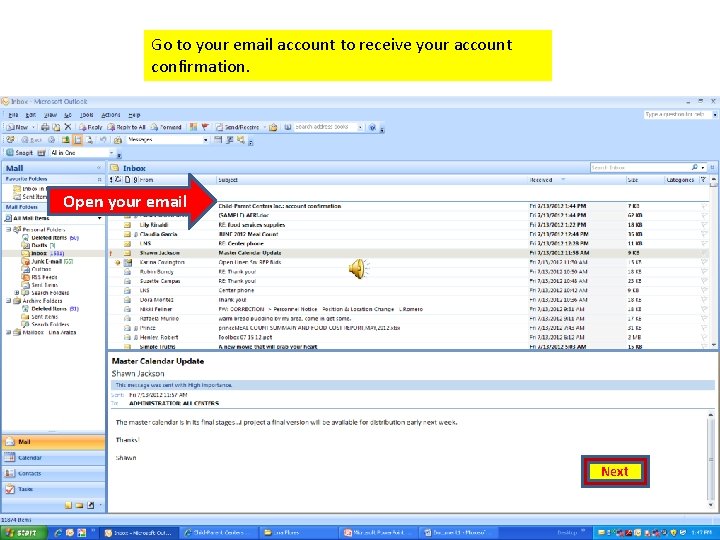This screenshot has height=540, width=720.
Task: Select Drafts folder in the folder tree
Action: pos(39,245)
